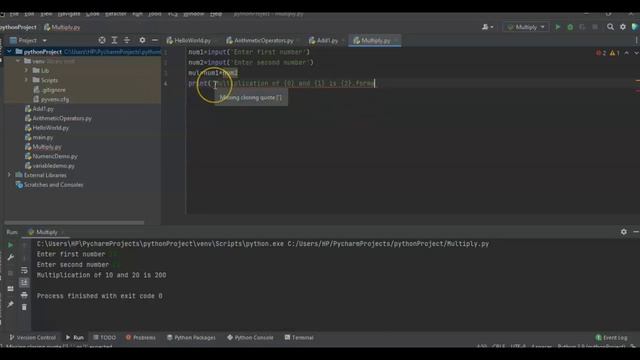Open IDE settings gear in the top toolbar
Screen dimensions: 640x360
point(623,27)
